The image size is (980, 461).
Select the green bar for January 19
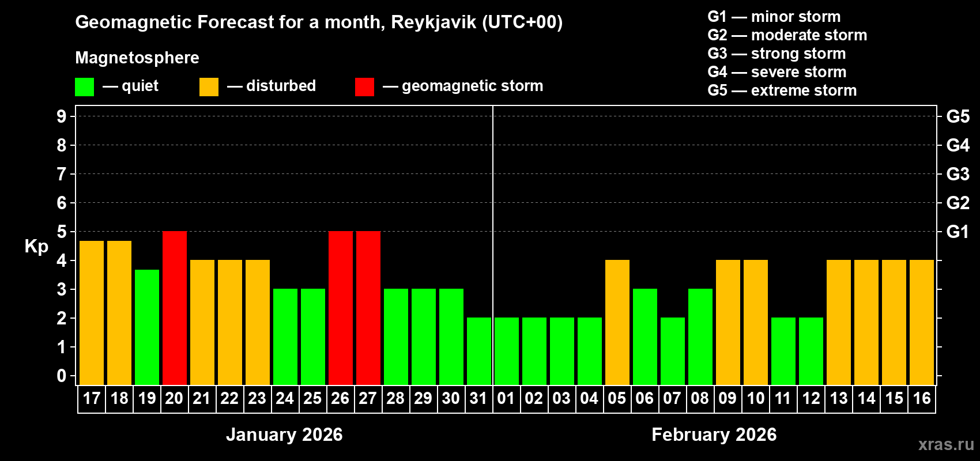147,327
